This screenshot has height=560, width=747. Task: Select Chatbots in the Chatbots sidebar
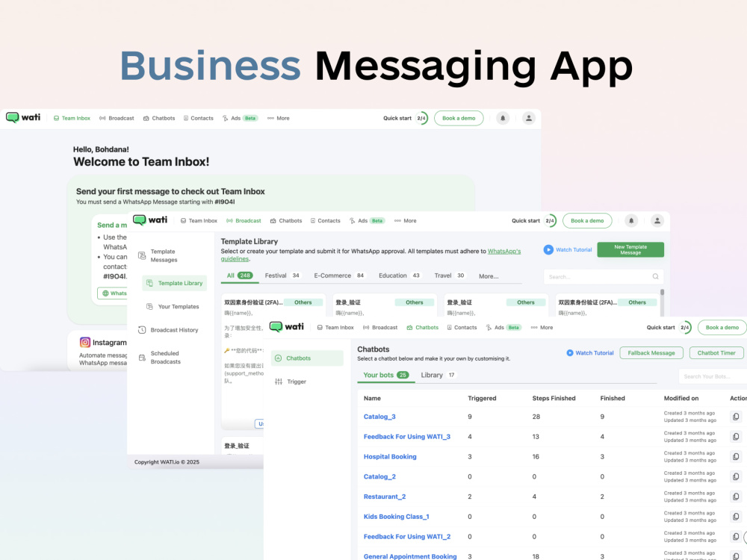point(307,358)
